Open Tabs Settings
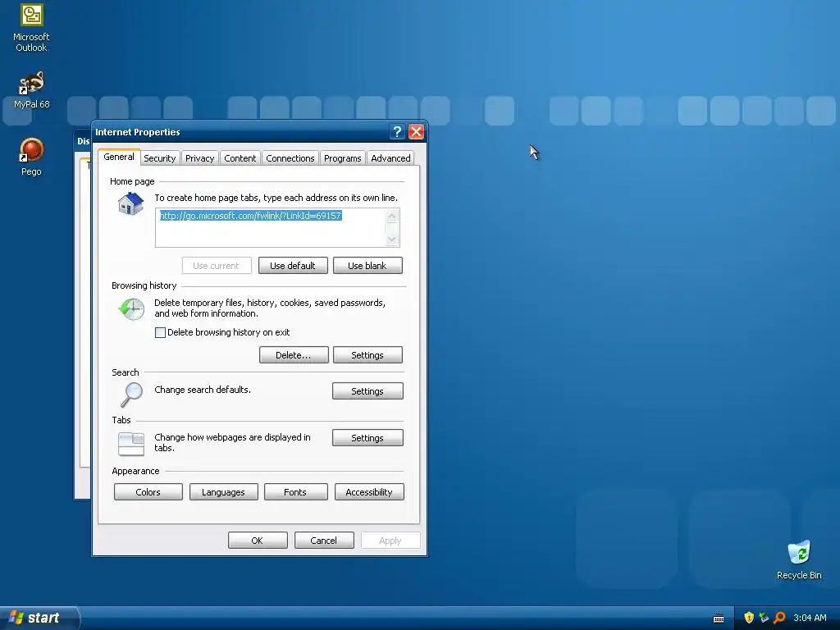The width and height of the screenshot is (840, 630). tap(367, 438)
